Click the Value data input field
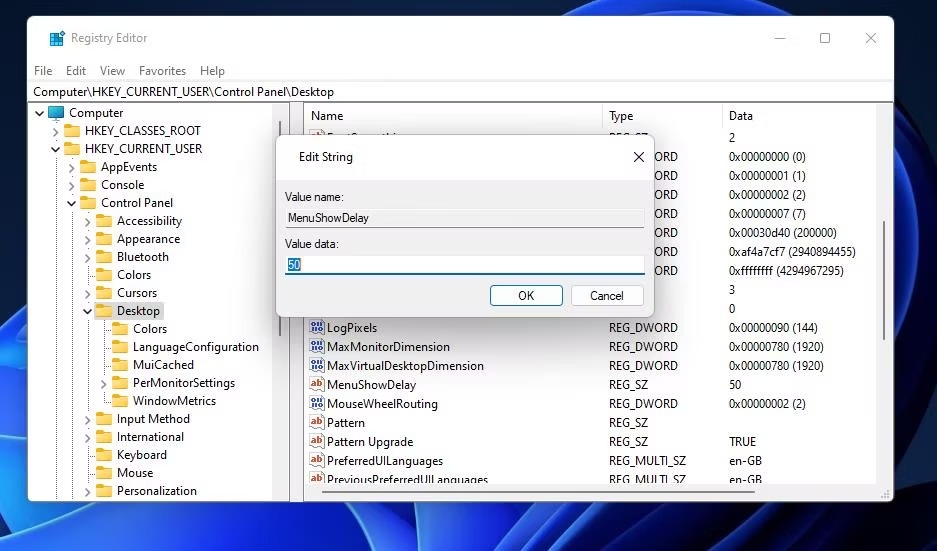 coord(464,265)
